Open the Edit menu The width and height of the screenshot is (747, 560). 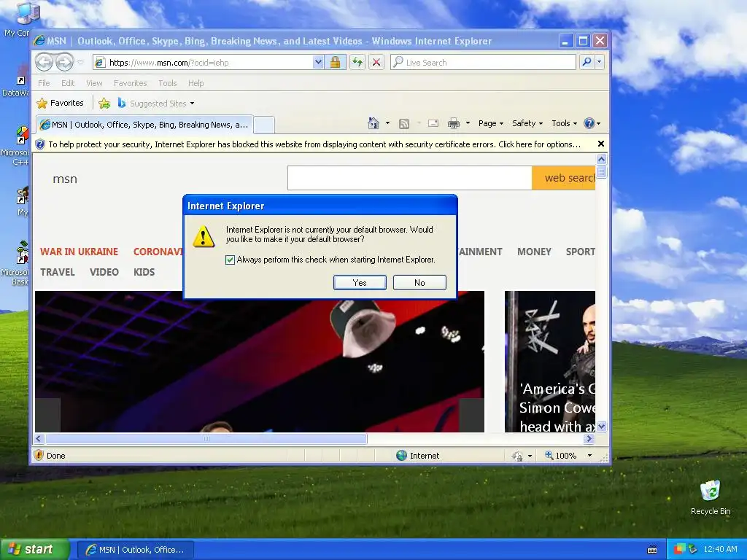tap(68, 83)
